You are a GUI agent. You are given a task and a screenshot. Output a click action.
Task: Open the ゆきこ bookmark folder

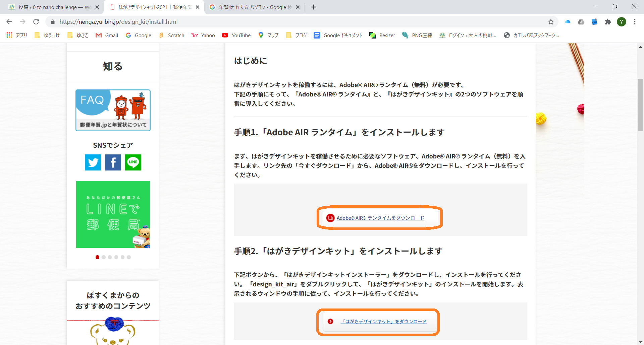click(78, 35)
